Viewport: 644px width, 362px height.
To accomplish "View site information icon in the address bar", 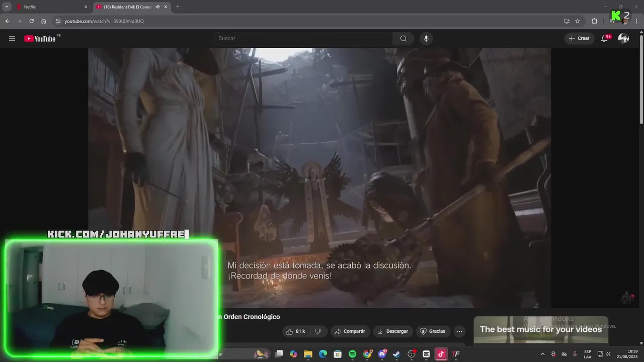I will tap(58, 21).
